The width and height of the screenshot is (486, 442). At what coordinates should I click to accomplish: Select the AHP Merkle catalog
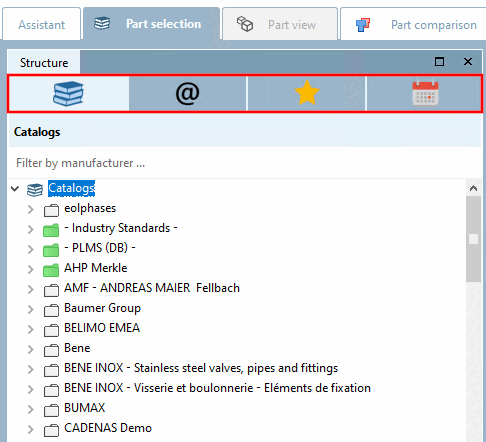96,268
